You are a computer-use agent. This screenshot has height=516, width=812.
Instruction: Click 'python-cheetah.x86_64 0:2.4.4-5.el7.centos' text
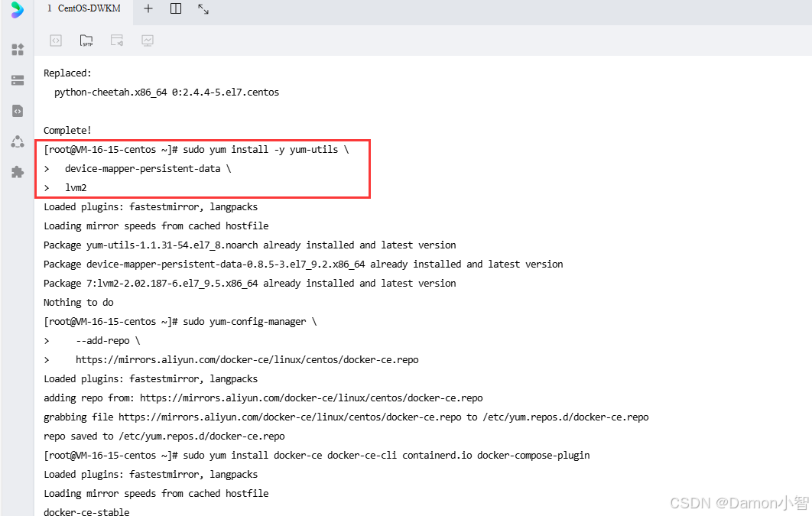[x=167, y=92]
